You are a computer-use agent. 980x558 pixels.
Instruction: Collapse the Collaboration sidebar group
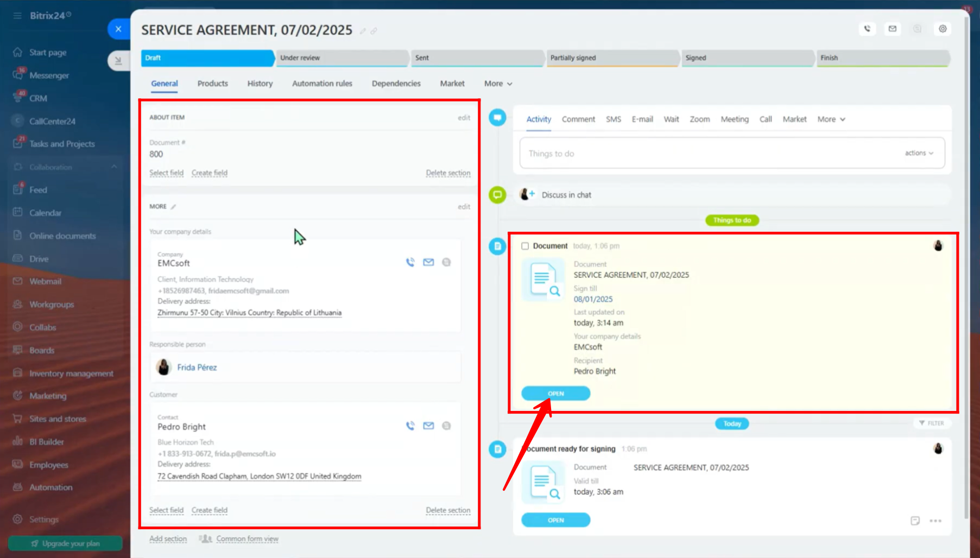(114, 167)
